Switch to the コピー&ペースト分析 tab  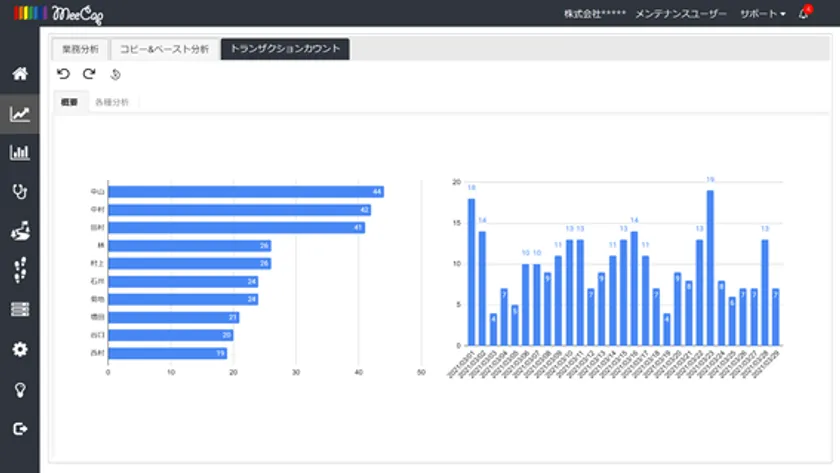tap(165, 49)
